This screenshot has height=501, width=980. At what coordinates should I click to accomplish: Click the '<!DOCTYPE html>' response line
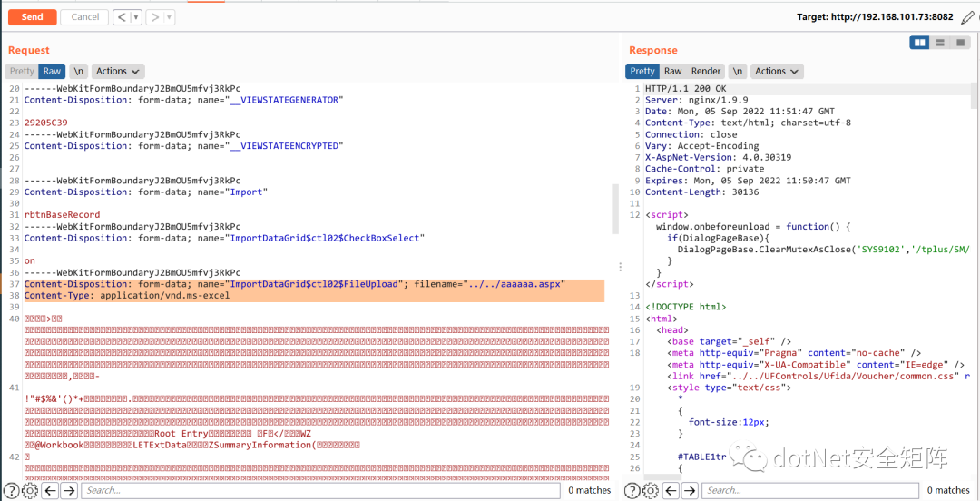coord(686,307)
